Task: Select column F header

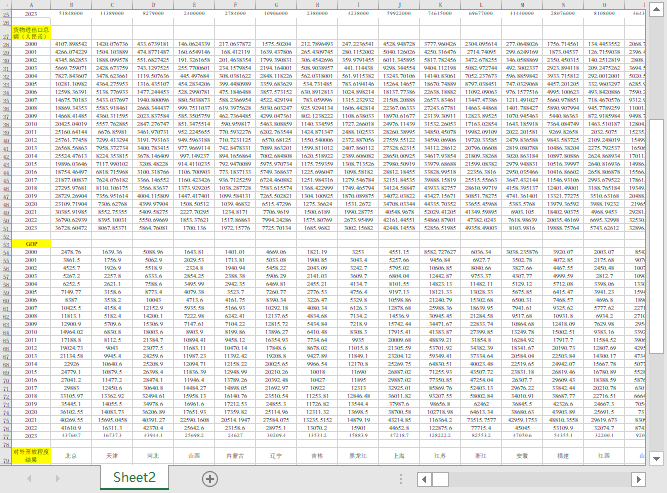Action: pyautogui.click(x=235, y=5)
